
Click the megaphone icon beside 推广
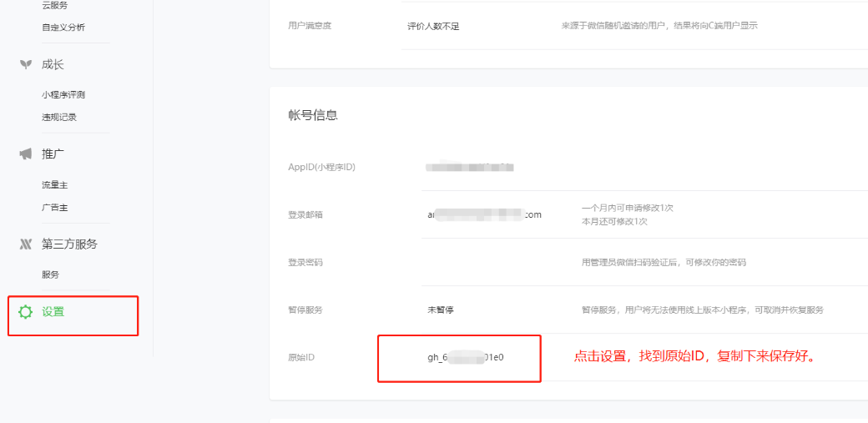click(x=25, y=154)
